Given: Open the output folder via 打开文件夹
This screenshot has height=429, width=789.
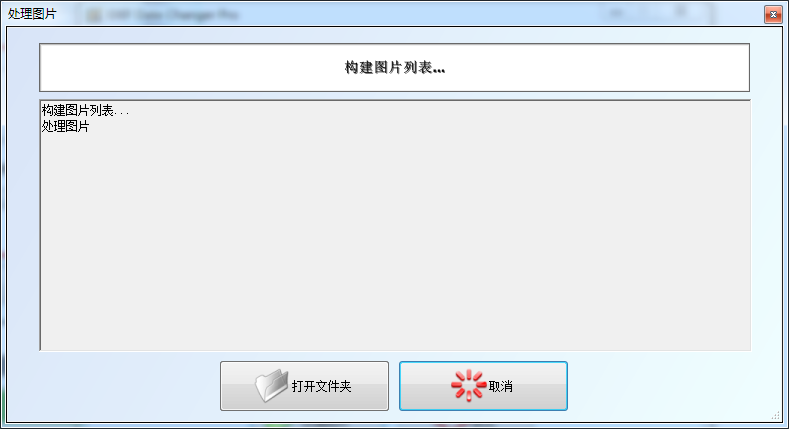Looking at the screenshot, I should (304, 386).
